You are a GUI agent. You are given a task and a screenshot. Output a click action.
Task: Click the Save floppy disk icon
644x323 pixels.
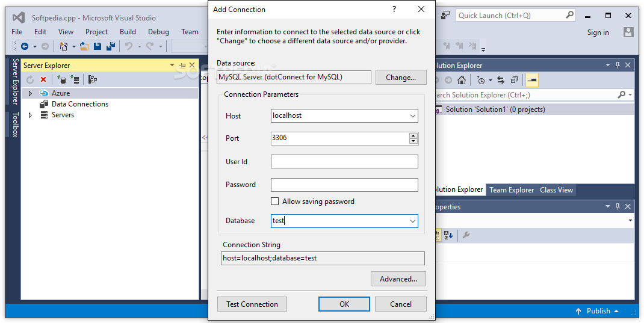click(98, 46)
